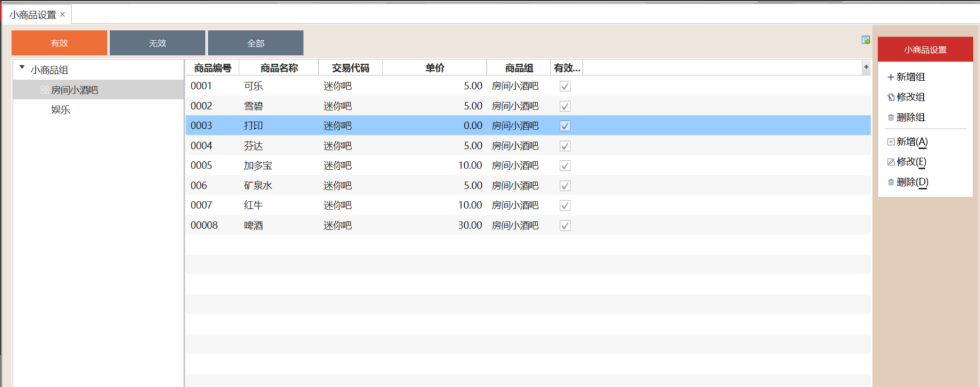Click the orange 有效 filter button
This screenshot has width=980, height=387.
tap(59, 43)
